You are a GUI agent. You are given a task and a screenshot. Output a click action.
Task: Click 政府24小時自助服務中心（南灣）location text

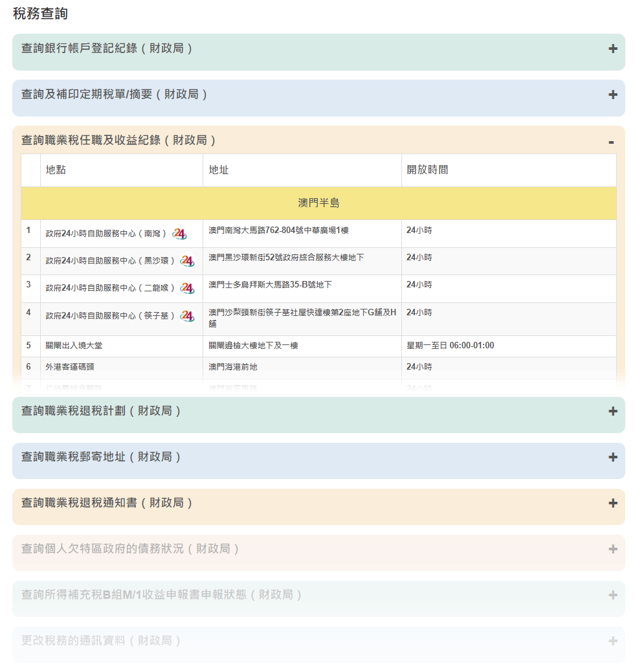[106, 234]
